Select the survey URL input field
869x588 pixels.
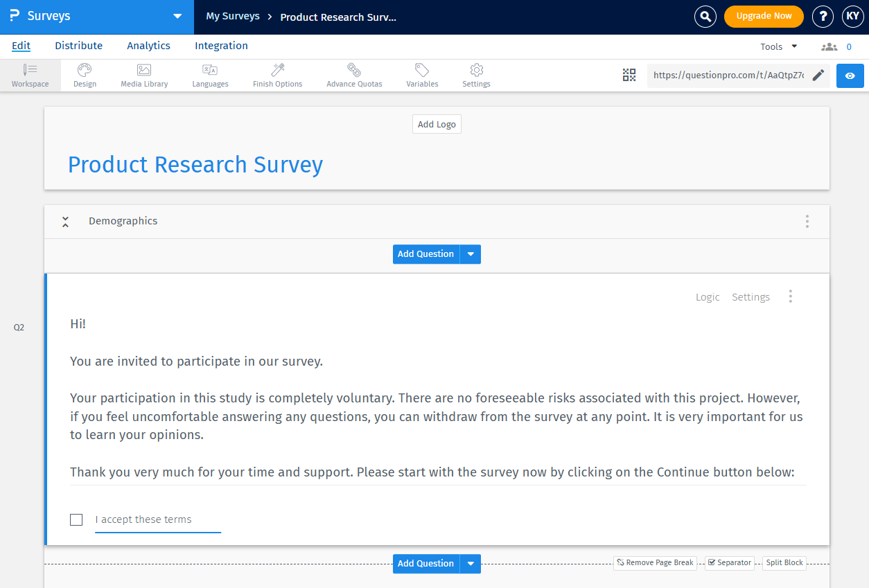coord(728,75)
